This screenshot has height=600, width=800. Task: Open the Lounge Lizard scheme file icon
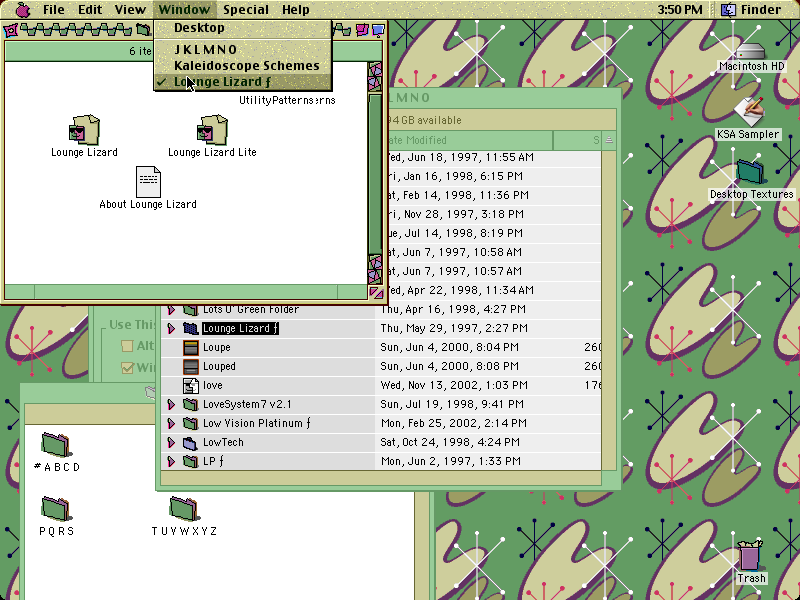point(84,130)
